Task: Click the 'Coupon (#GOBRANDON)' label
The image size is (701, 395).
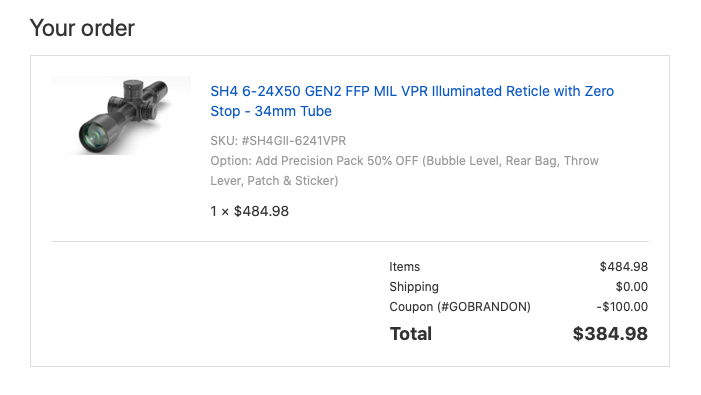Action: pos(460,307)
